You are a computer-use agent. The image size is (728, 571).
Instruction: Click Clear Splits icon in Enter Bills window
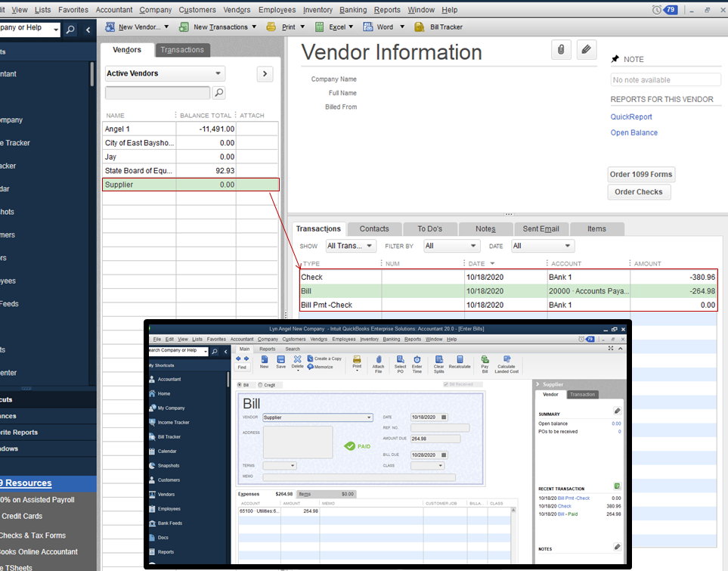click(x=438, y=365)
